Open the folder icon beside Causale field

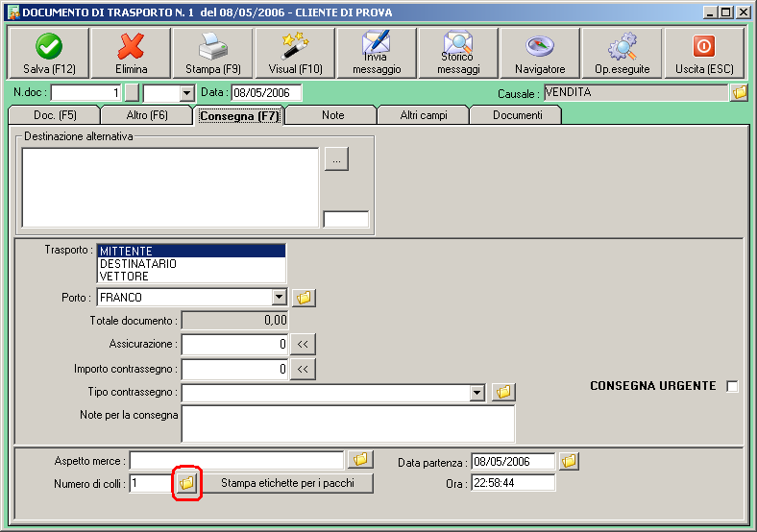click(739, 92)
